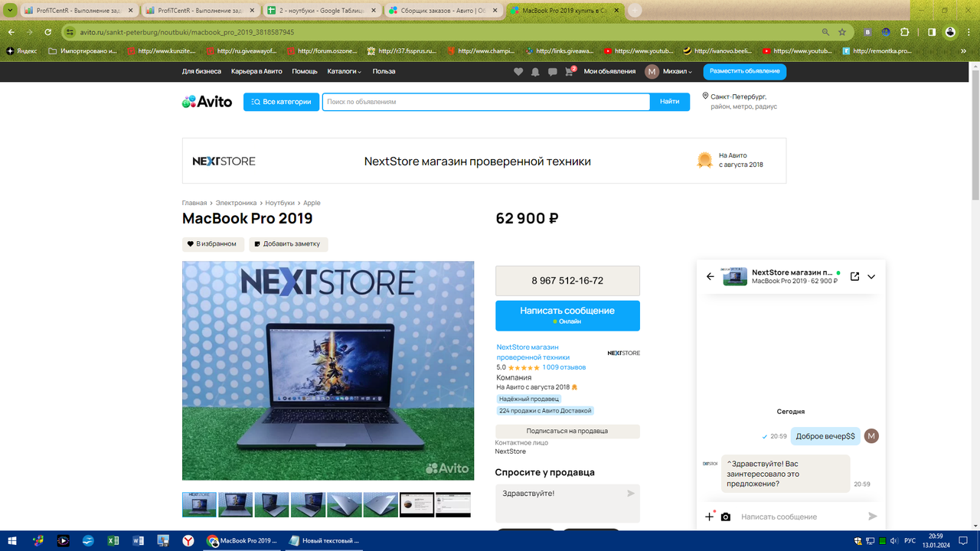The width and height of the screenshot is (980, 551).
Task: Open messages speech bubble icon in header
Action: pyautogui.click(x=552, y=72)
